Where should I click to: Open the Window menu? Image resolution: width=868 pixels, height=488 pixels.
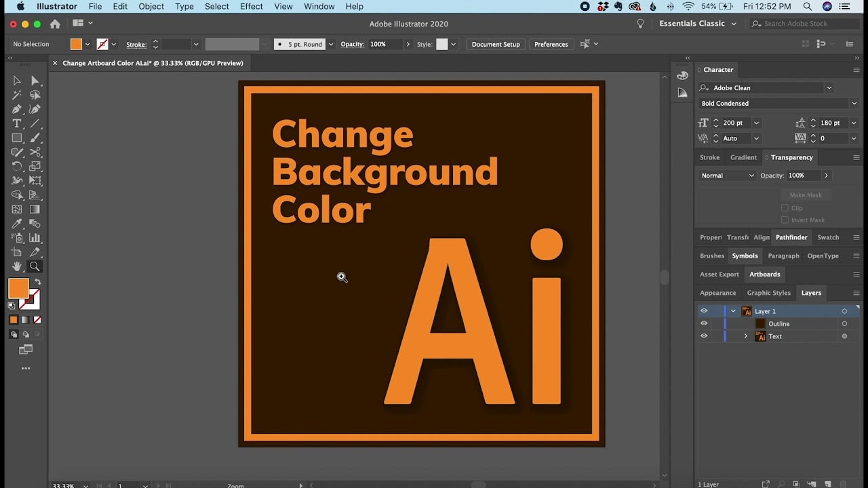coord(319,6)
